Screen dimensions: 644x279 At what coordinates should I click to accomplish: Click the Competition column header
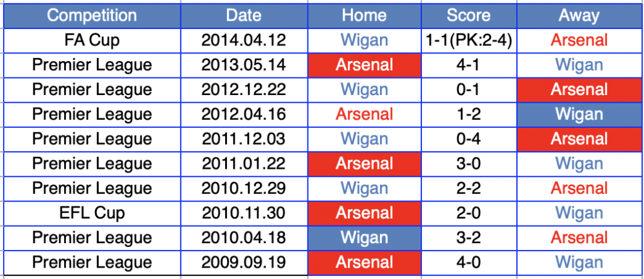[92, 16]
